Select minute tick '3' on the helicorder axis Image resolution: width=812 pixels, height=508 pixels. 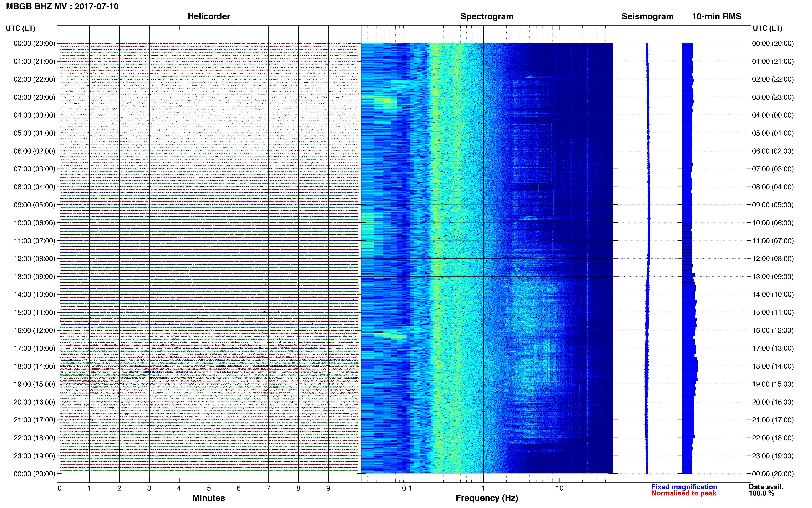click(149, 488)
